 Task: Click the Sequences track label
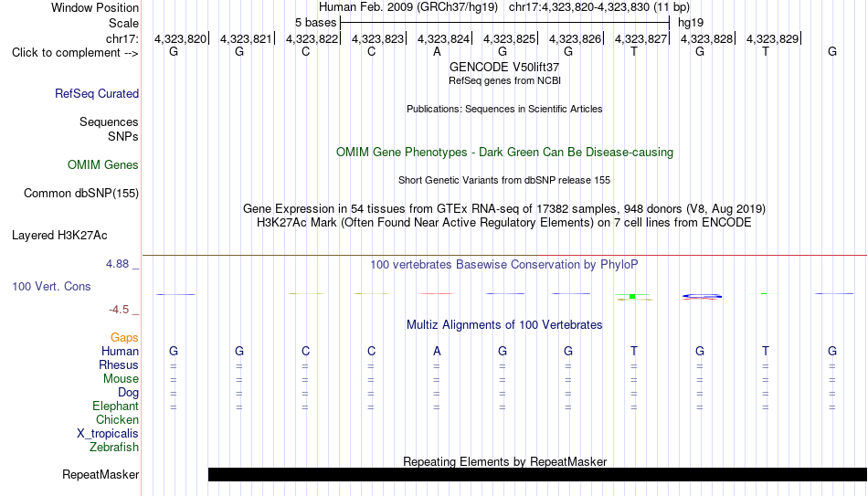109,121
